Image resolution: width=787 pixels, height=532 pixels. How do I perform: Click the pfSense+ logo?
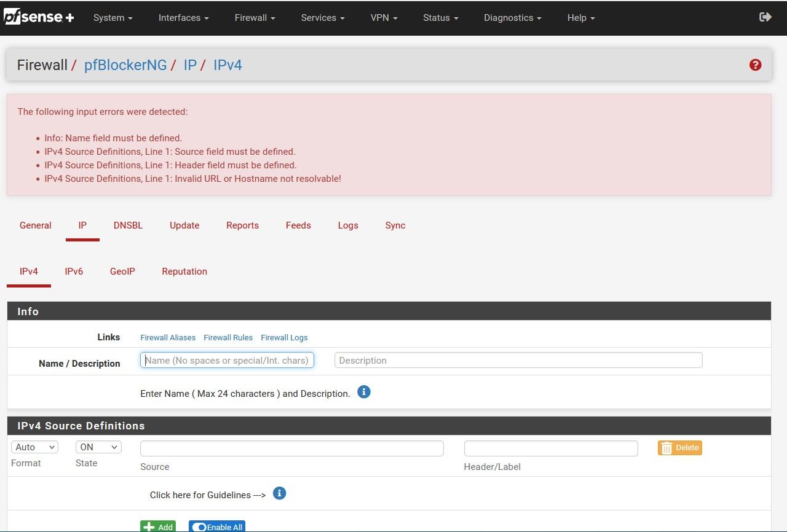39,17
